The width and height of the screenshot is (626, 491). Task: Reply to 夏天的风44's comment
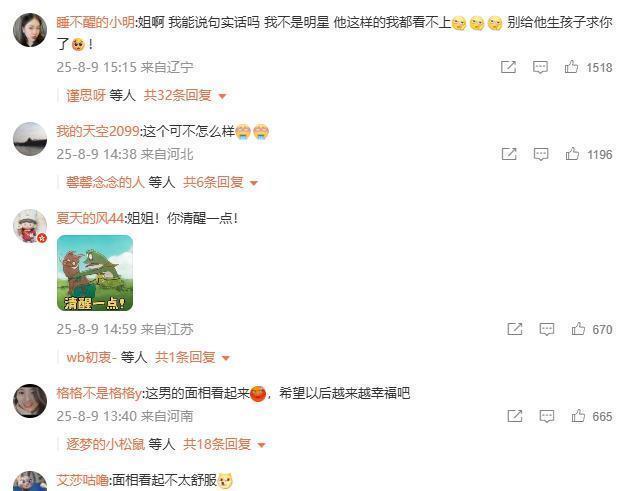547,329
